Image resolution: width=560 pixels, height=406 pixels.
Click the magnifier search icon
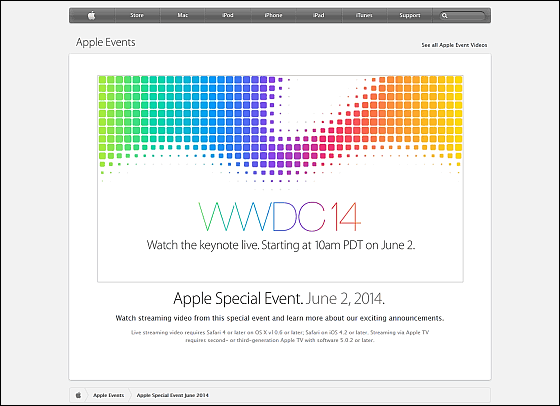[x=445, y=16]
